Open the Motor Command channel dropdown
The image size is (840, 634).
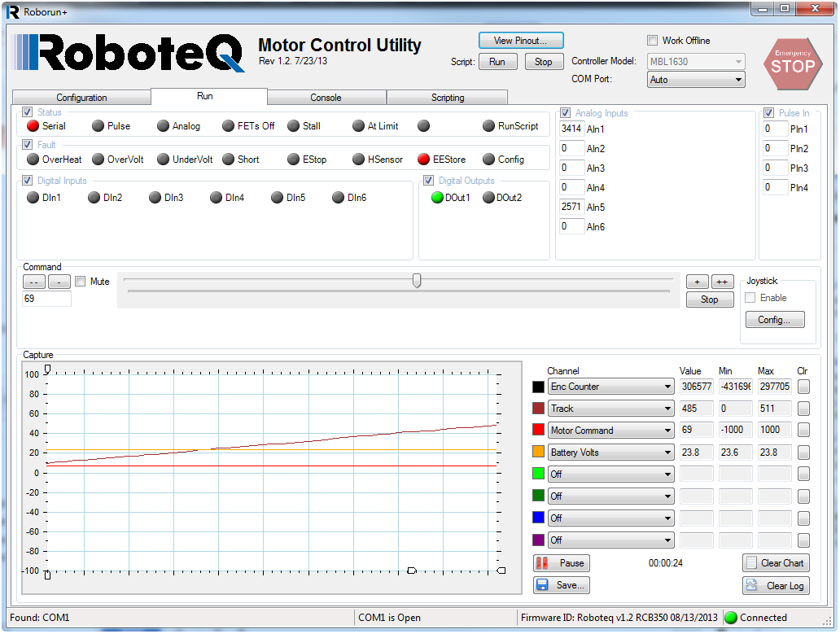pos(610,431)
